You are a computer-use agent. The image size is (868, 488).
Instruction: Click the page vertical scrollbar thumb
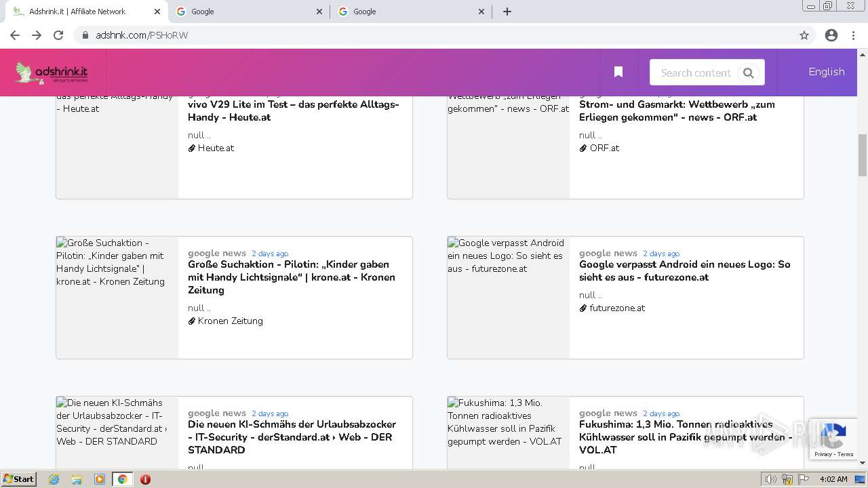pos(863,155)
